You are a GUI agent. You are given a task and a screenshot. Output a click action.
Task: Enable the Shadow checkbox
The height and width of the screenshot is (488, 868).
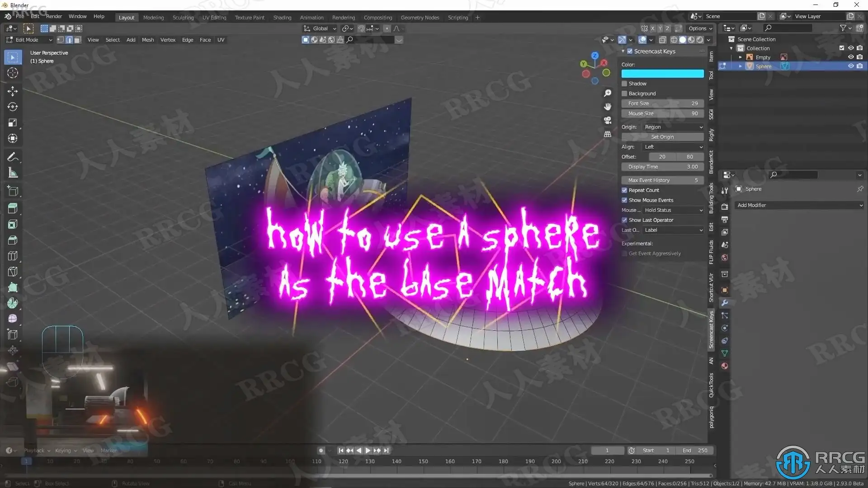pos(624,84)
